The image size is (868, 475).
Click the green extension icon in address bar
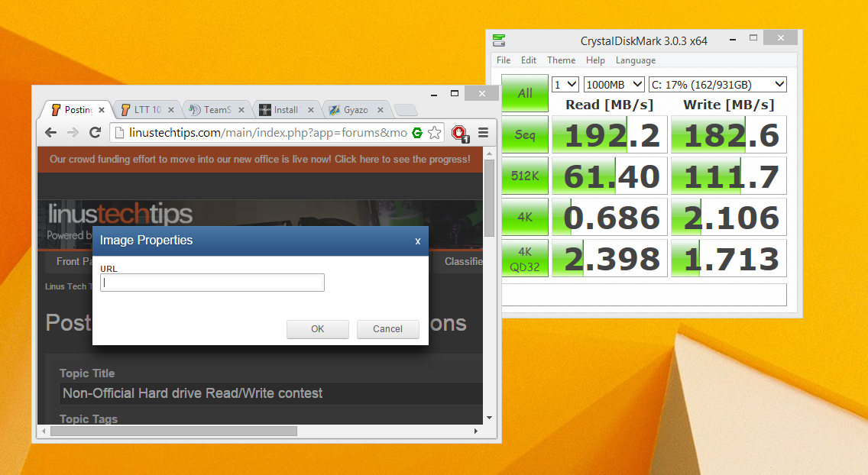click(x=417, y=133)
